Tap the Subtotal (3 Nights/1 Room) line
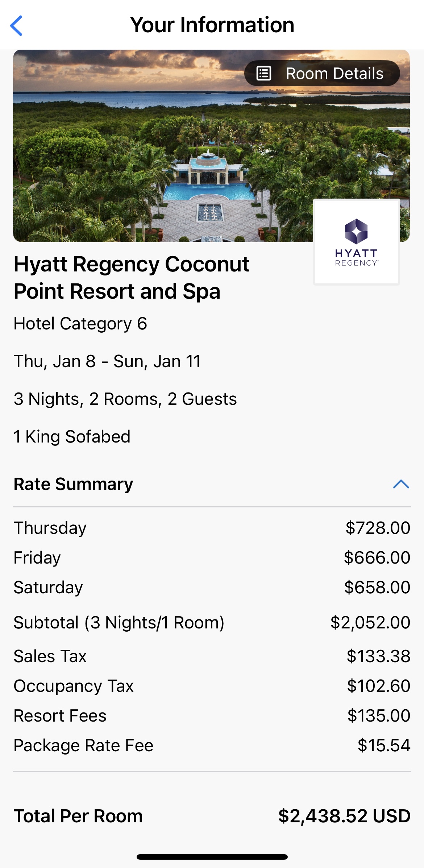The height and width of the screenshot is (868, 424). tap(119, 623)
